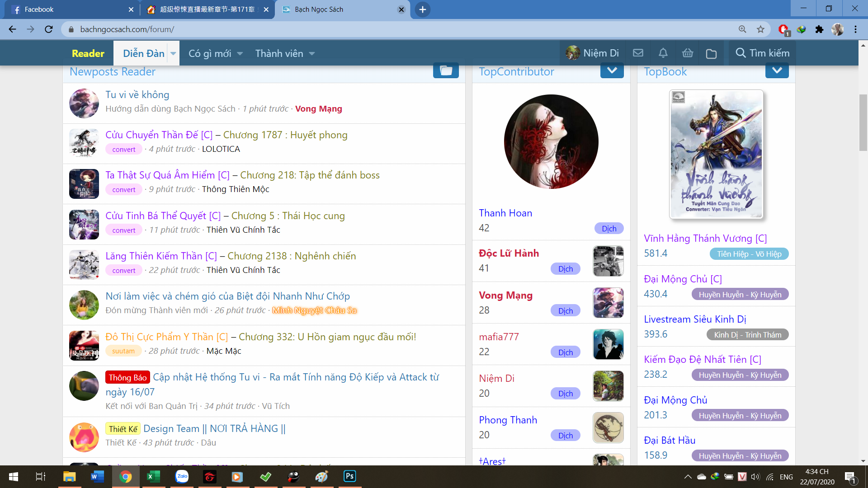Reload the page with refresh icon
The width and height of the screenshot is (868, 488).
(49, 29)
